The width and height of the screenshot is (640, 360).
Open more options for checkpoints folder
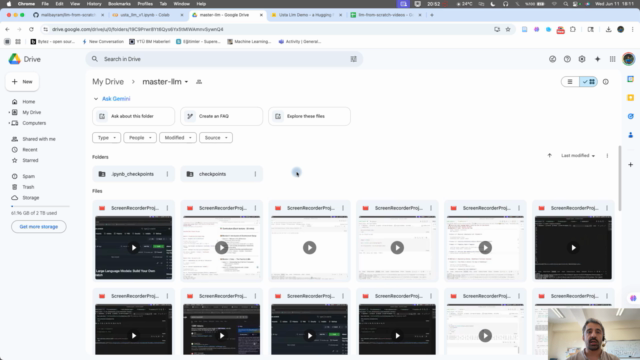(256, 174)
